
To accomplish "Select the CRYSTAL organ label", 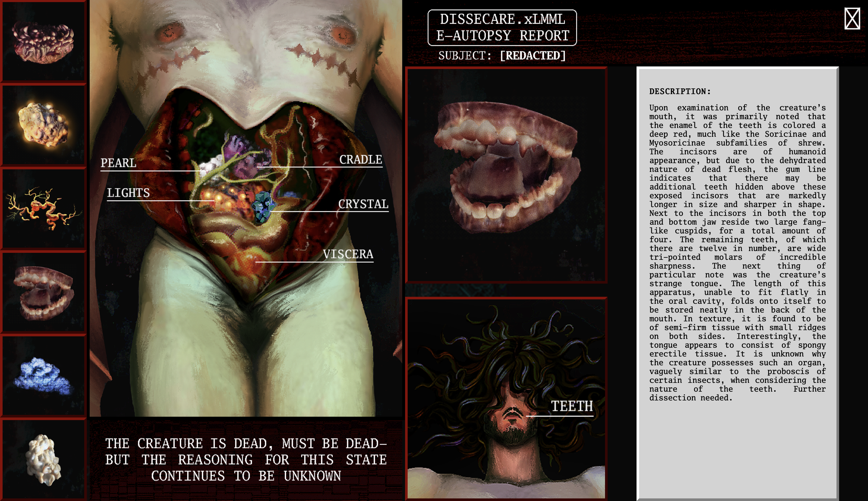I will pos(363,204).
